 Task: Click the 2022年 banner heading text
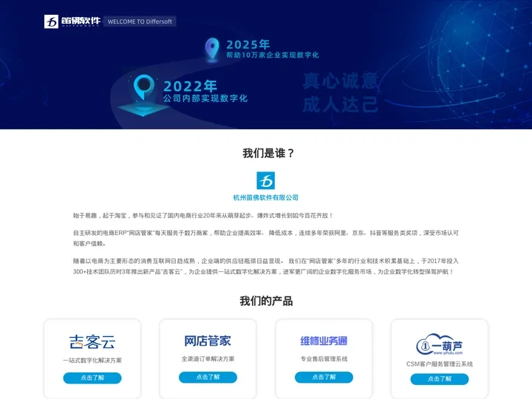coord(190,86)
